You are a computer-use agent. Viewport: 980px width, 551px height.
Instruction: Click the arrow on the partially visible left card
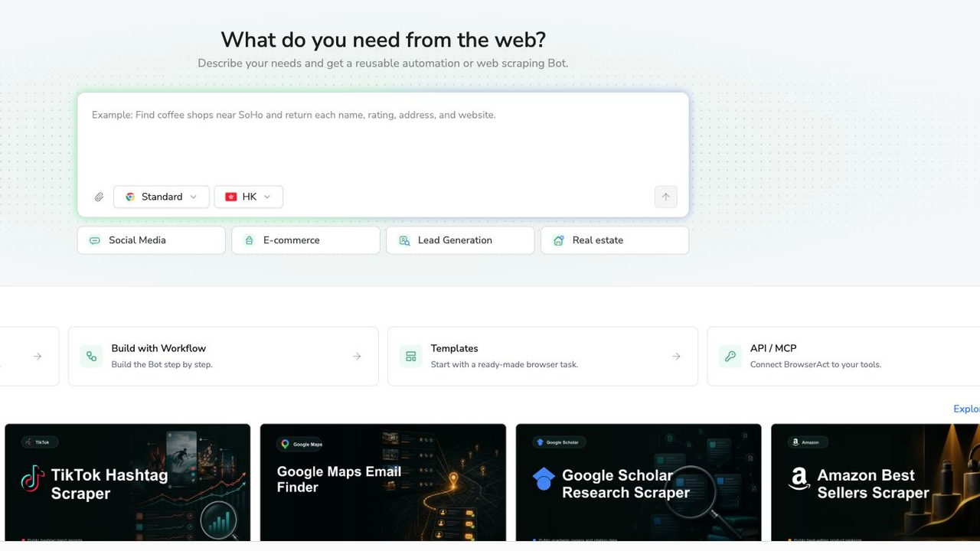coord(38,356)
